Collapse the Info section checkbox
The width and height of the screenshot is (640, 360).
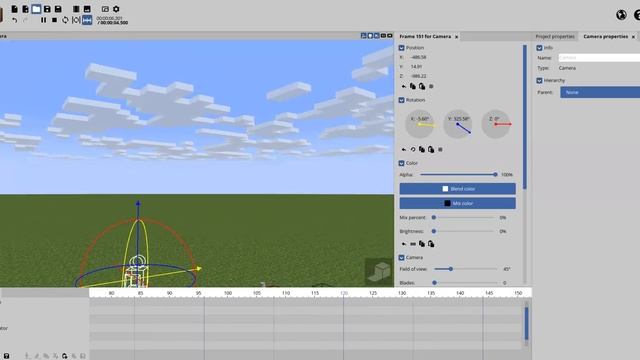pos(539,48)
